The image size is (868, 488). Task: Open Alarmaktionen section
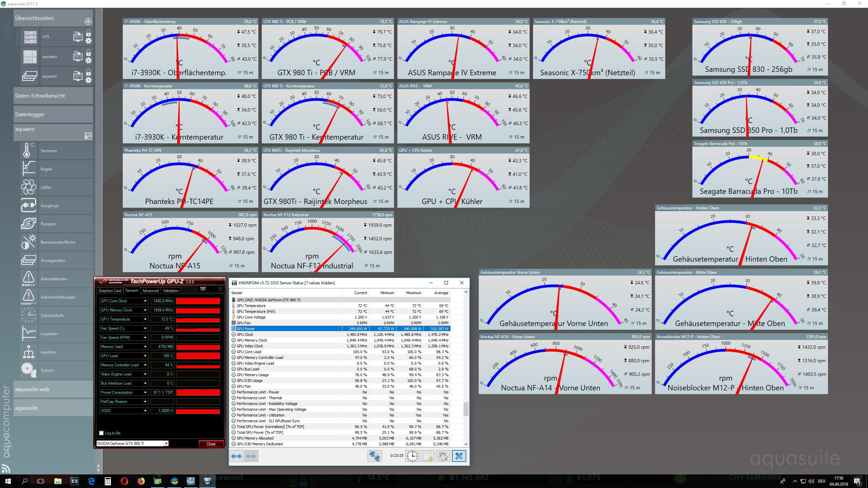pyautogui.click(x=57, y=279)
